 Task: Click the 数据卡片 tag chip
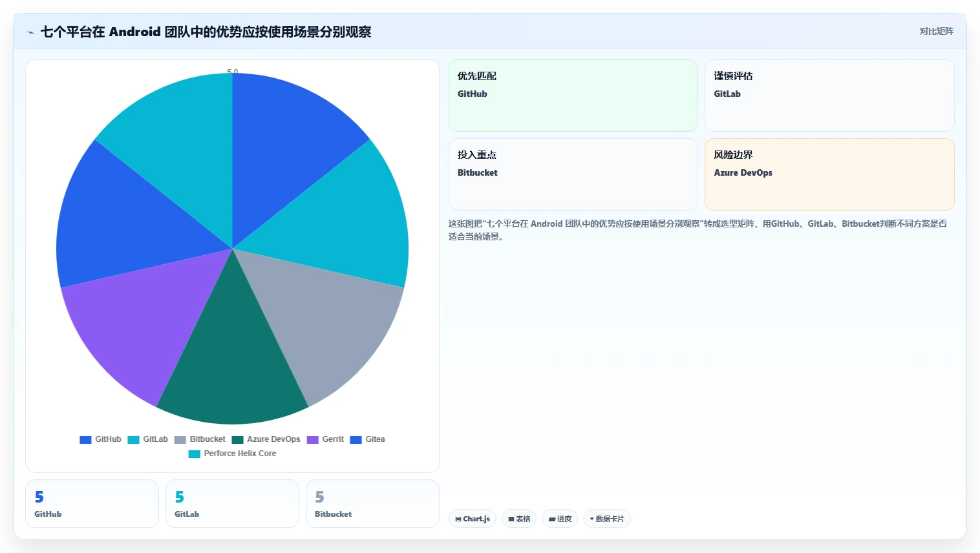coord(607,519)
